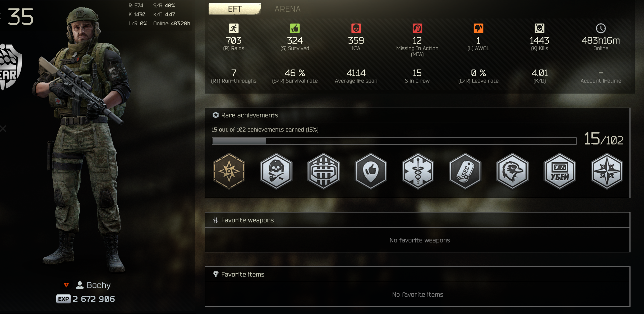Click the Bochy player nickname
644x314 pixels.
[x=99, y=285]
